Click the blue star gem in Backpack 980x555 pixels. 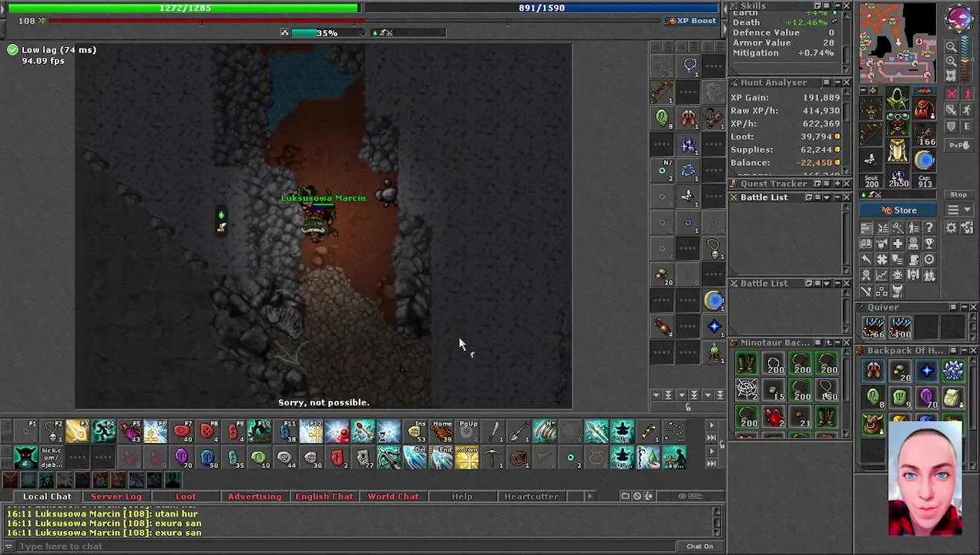click(926, 372)
